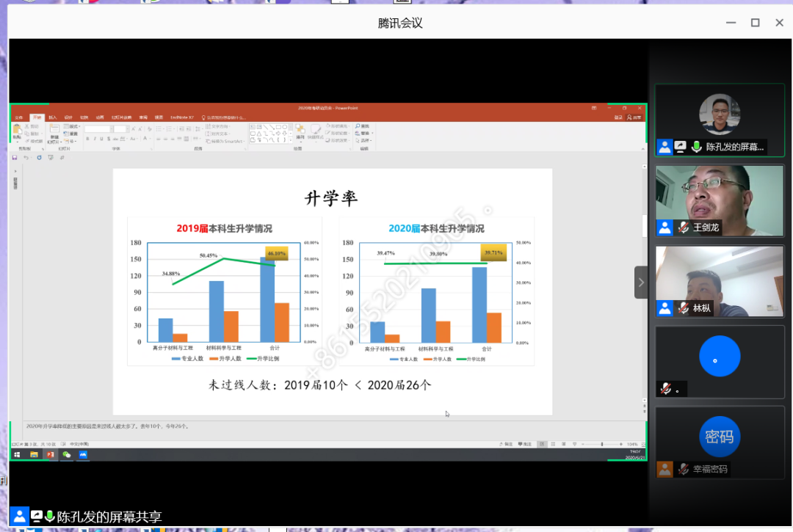Open WeChat from the shared taskbar
Viewport: 793px width, 532px height.
coord(67,455)
